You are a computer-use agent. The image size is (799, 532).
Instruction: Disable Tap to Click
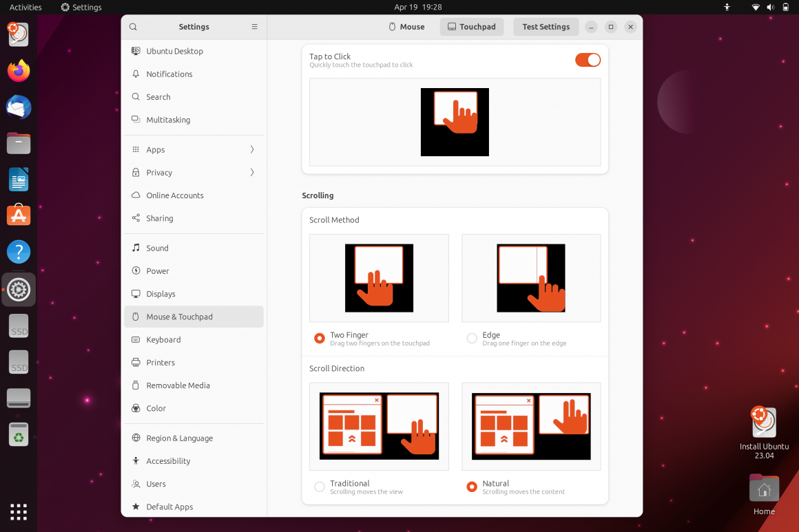pyautogui.click(x=588, y=60)
